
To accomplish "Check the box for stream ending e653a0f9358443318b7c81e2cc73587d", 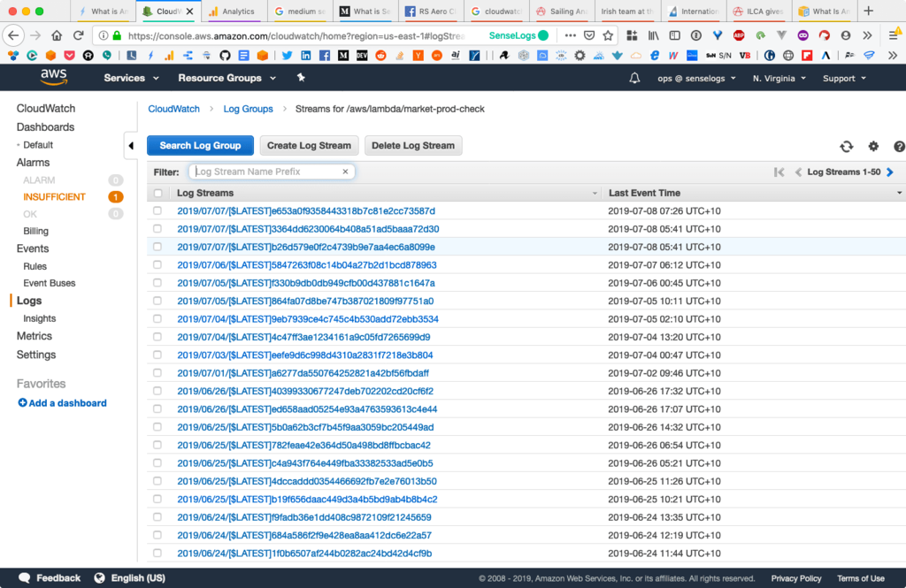I will pos(158,211).
